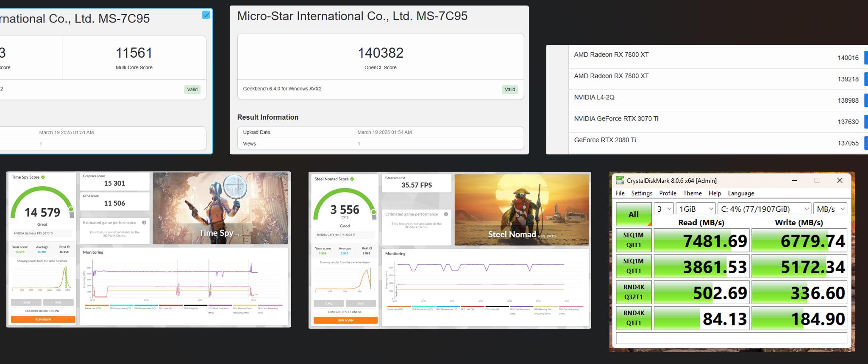Viewport: 868px width, 364px height.
Task: Click RUN AGAIN in the Steel Nomad panel
Action: coord(345,320)
